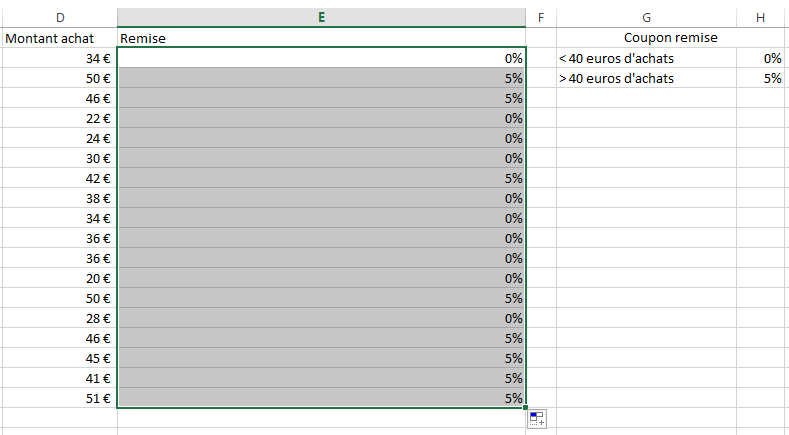Select column D header
789x435 pixels.
(60, 18)
